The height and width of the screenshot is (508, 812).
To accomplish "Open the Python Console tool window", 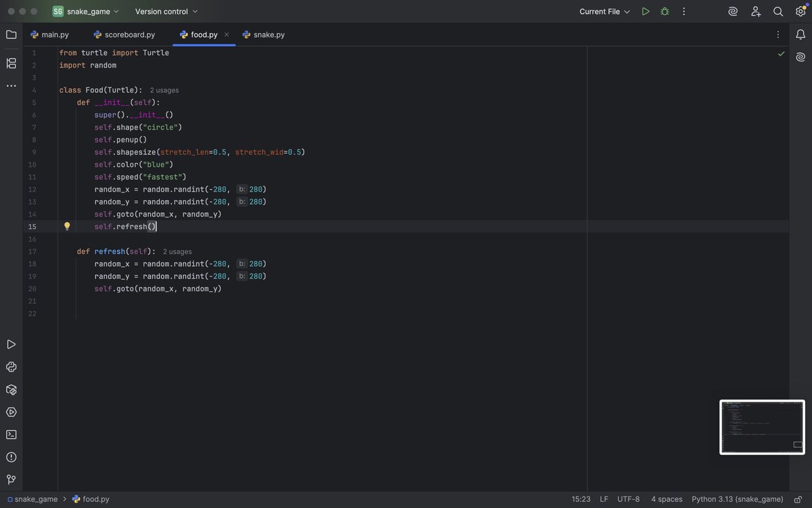I will click(x=11, y=367).
